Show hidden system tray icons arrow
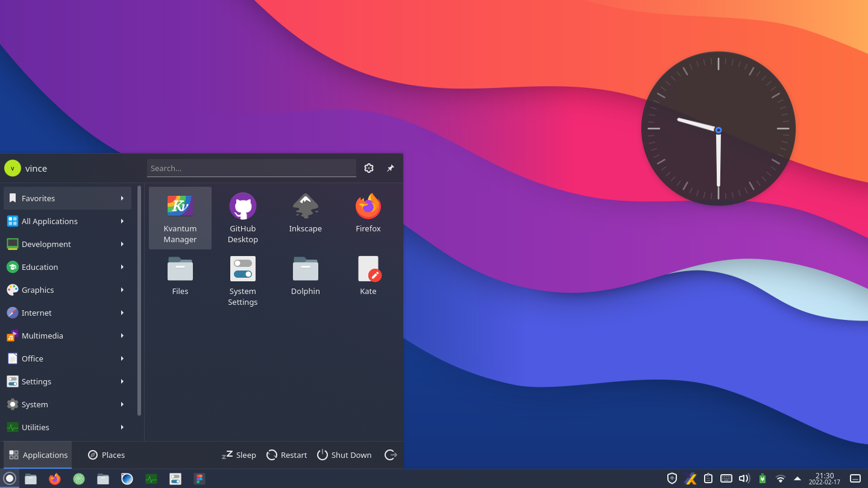 (x=797, y=478)
